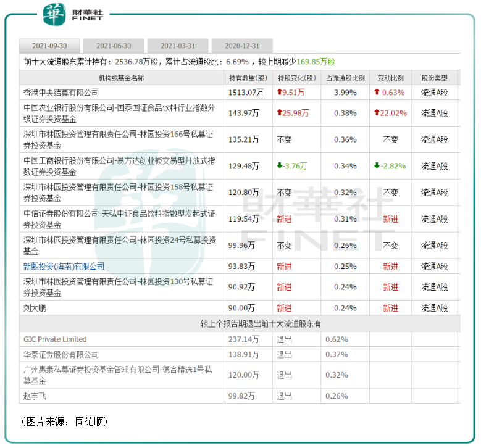Click exited holding 138.91万
This screenshot has width=481, height=448.
coord(243,354)
